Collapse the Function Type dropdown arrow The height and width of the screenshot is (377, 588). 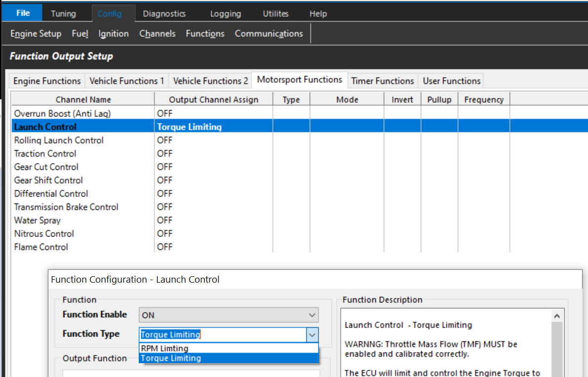tap(312, 335)
